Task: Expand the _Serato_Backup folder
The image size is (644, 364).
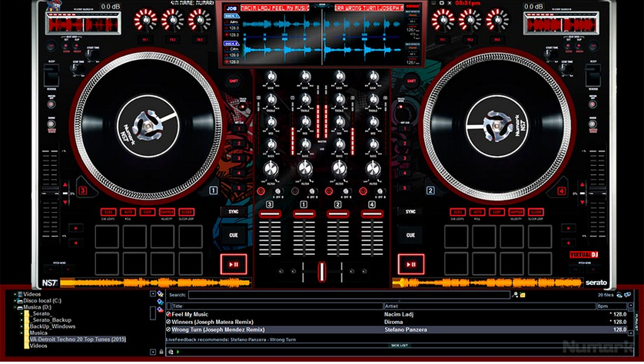Action: pyautogui.click(x=22, y=320)
